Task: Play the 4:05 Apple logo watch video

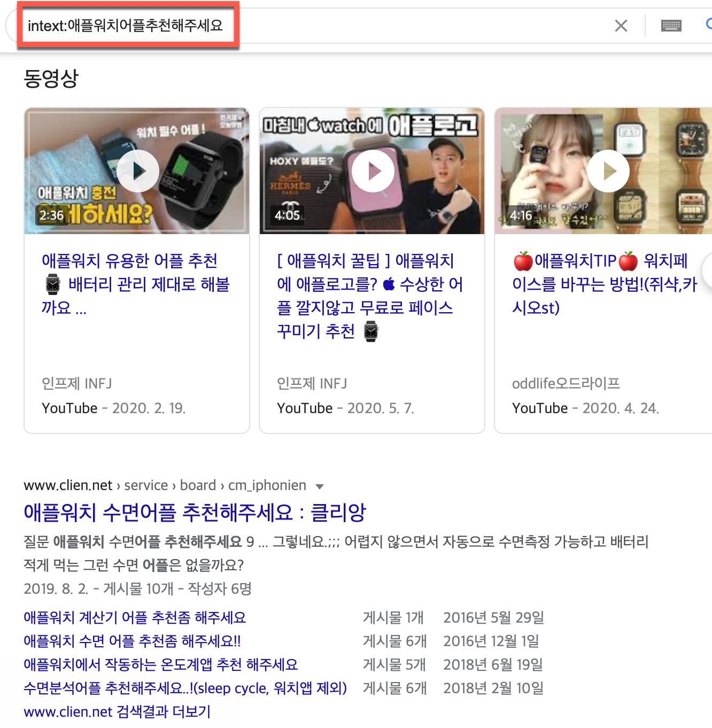Action: [372, 171]
